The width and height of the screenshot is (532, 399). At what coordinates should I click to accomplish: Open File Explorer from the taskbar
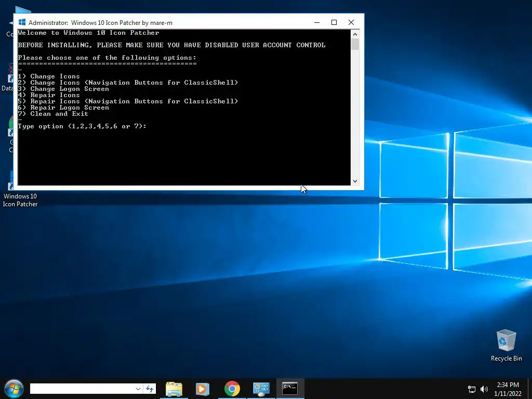point(174,389)
